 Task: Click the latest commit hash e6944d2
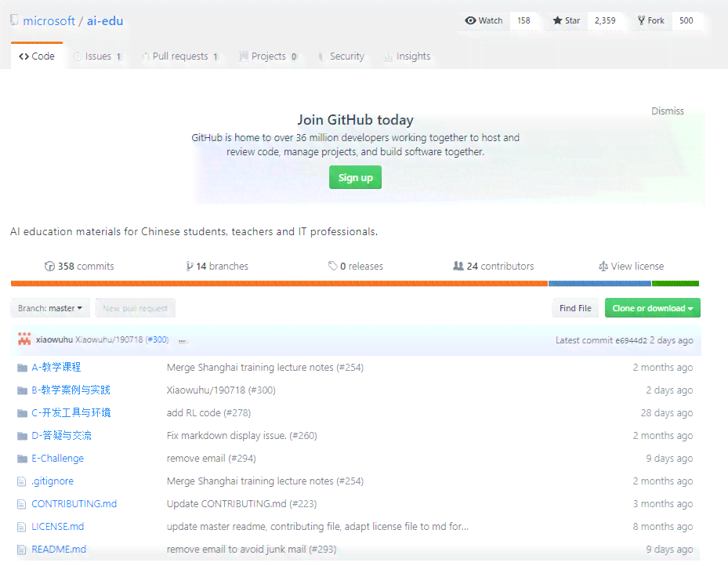coord(631,340)
